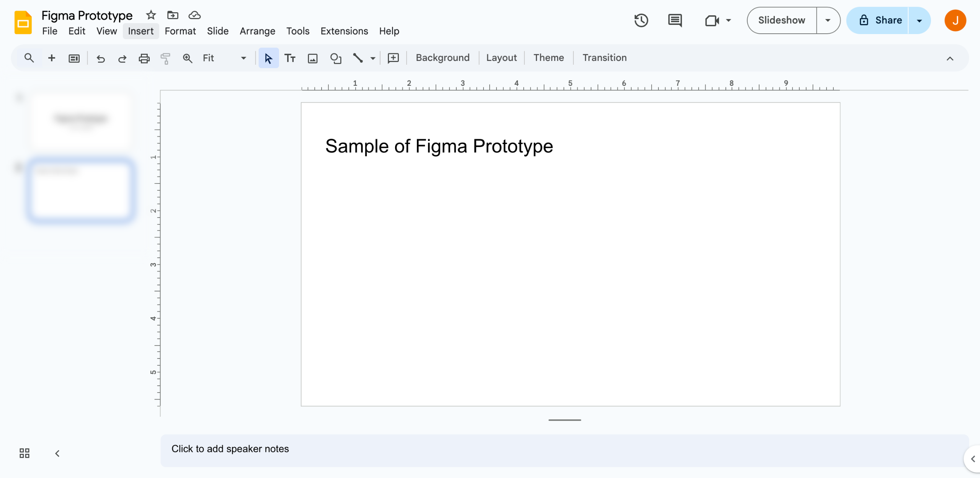Image resolution: width=980 pixels, height=478 pixels.
Task: Open the paint format tool
Action: pyautogui.click(x=165, y=58)
